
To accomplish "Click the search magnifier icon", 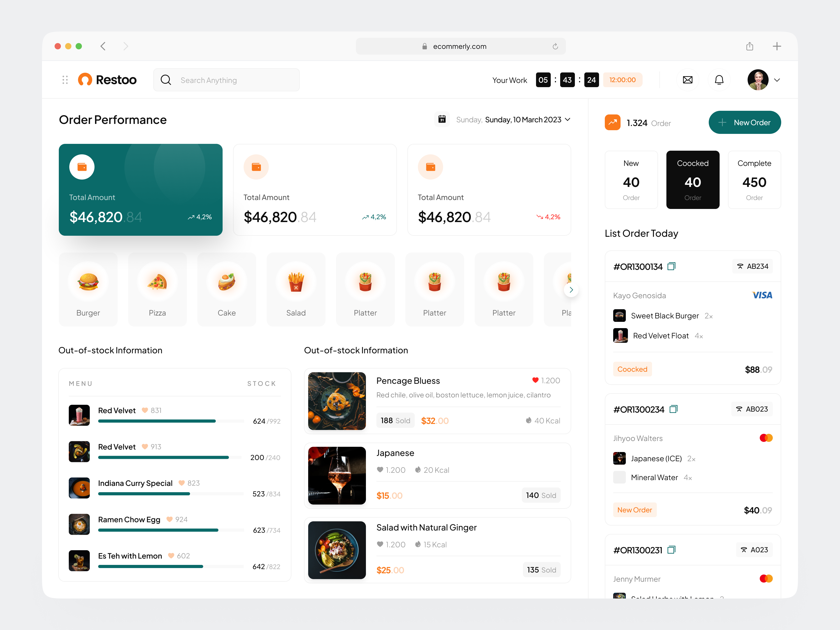I will point(166,80).
